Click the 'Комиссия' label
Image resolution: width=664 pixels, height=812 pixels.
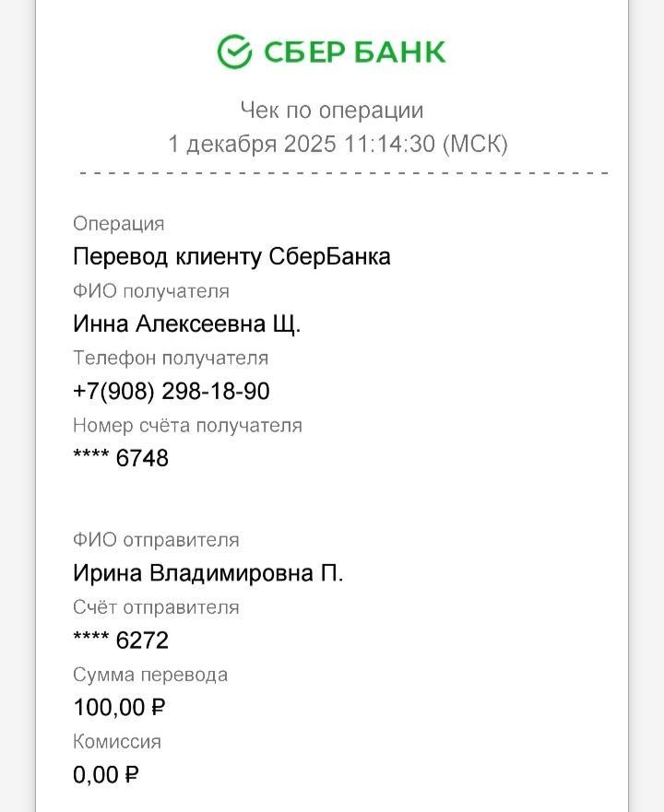pyautogui.click(x=117, y=742)
